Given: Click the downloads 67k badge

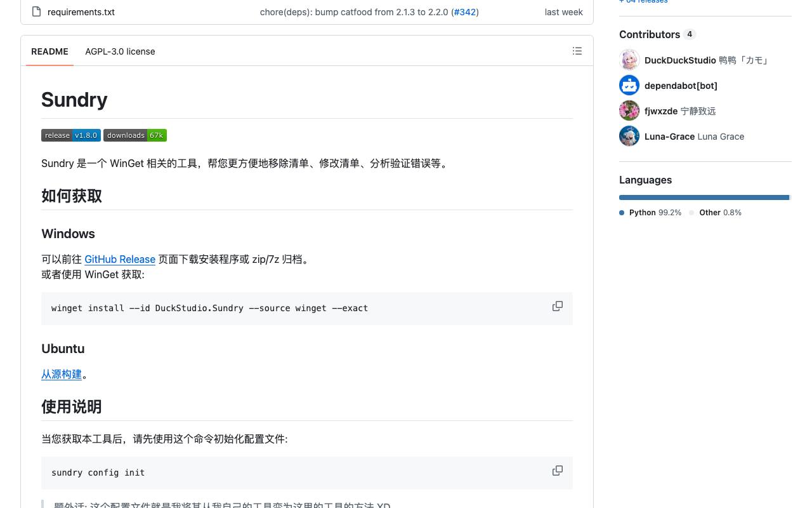Looking at the screenshot, I should 135,135.
